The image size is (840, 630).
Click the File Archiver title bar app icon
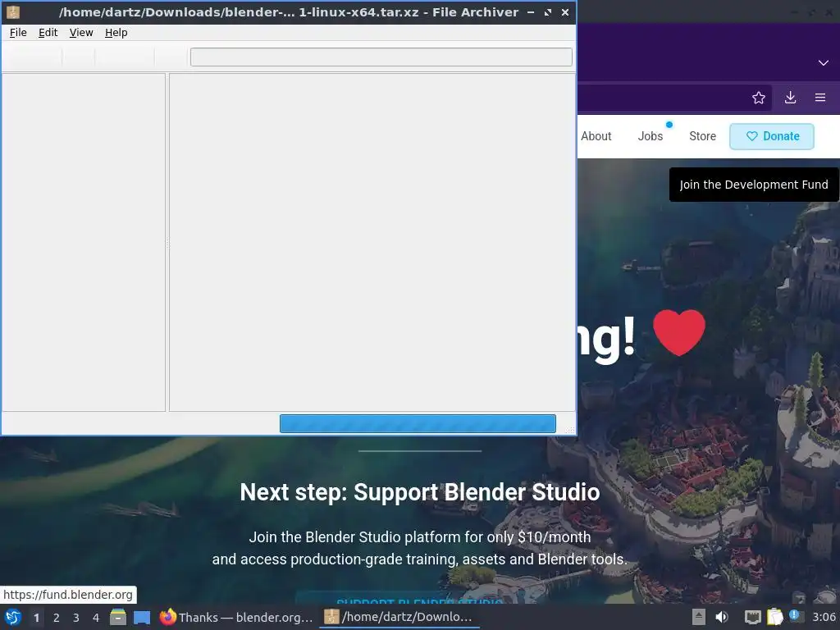13,11
